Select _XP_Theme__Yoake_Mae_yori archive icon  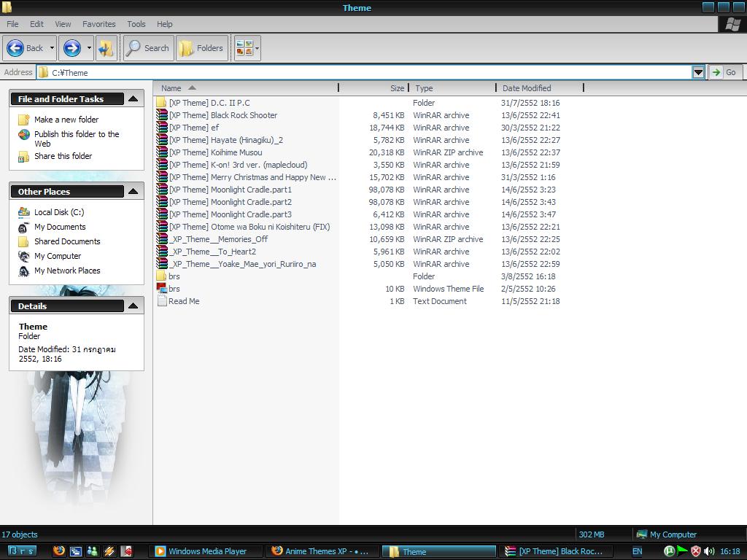161,263
